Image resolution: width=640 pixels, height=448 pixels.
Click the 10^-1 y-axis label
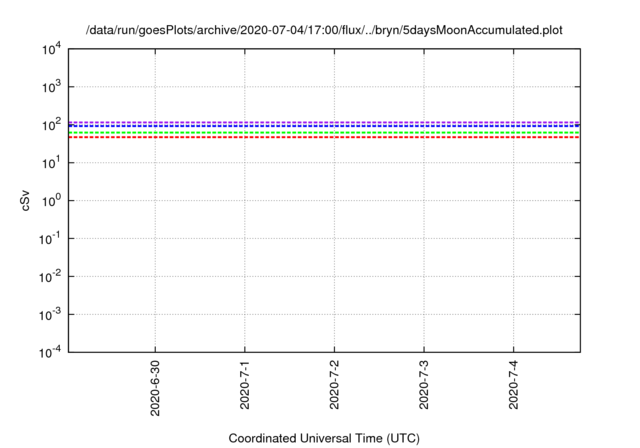click(x=50, y=239)
